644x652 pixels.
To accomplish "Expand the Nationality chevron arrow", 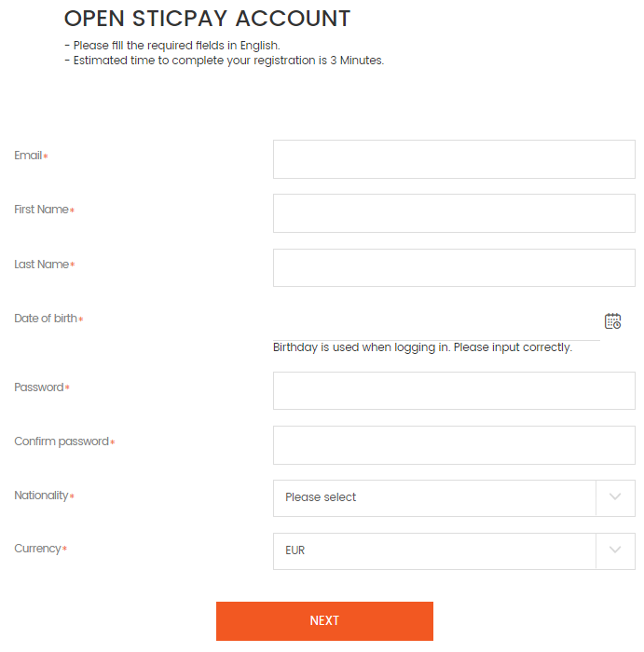I will pos(615,496).
